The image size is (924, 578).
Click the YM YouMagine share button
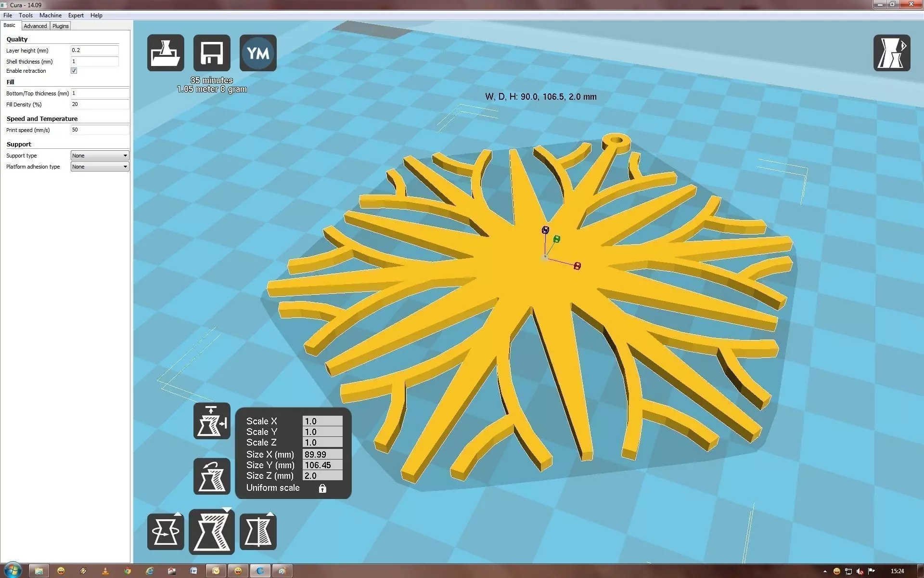(258, 53)
